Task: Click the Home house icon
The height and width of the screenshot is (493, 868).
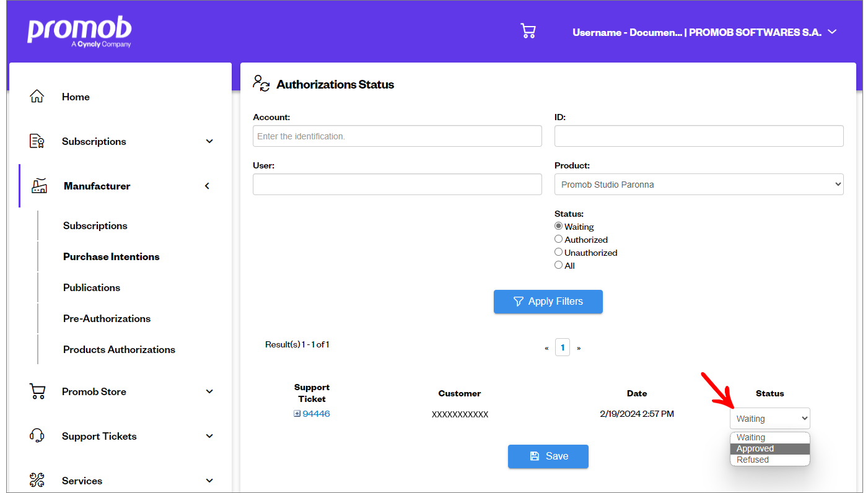Action: coord(37,97)
